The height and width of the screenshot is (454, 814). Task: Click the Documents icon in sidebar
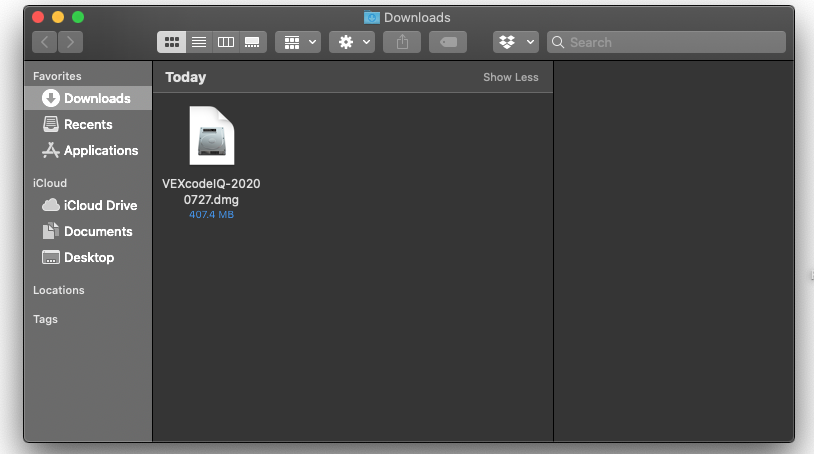50,231
